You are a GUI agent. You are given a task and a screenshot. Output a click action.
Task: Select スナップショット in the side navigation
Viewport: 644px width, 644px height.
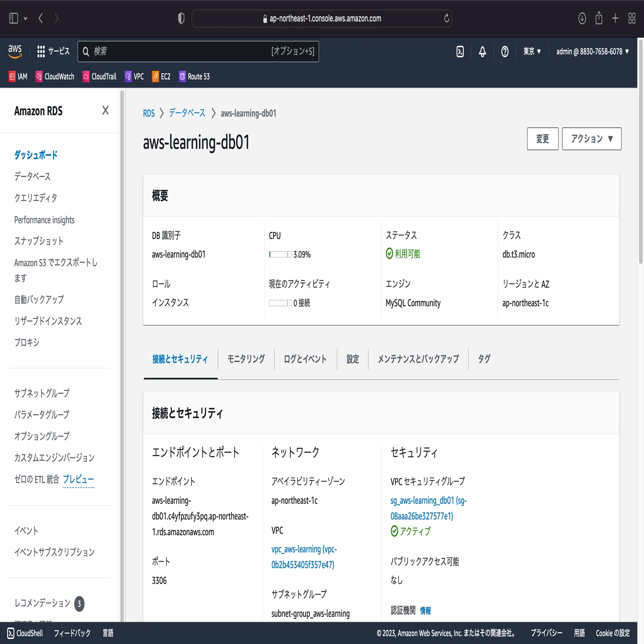pyautogui.click(x=39, y=241)
